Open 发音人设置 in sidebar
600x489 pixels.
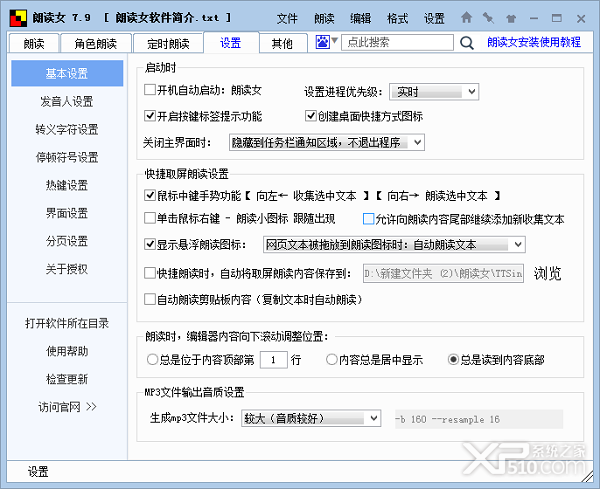[x=67, y=101]
